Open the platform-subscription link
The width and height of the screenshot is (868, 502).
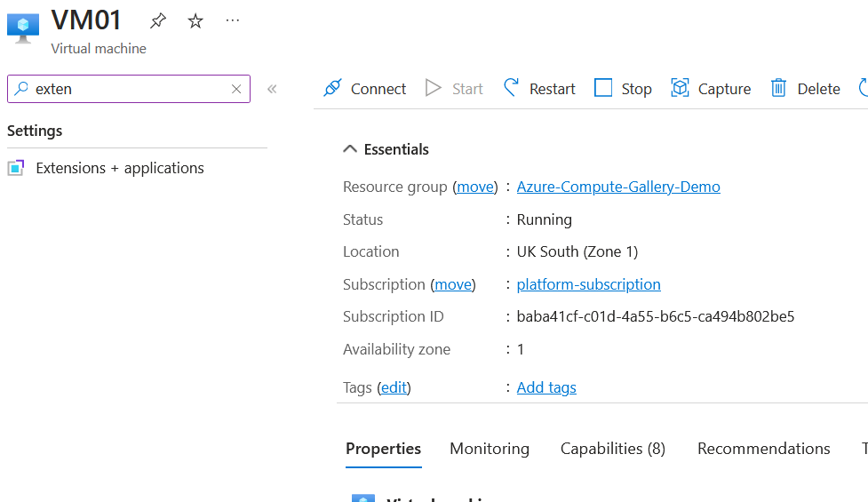[x=588, y=284]
